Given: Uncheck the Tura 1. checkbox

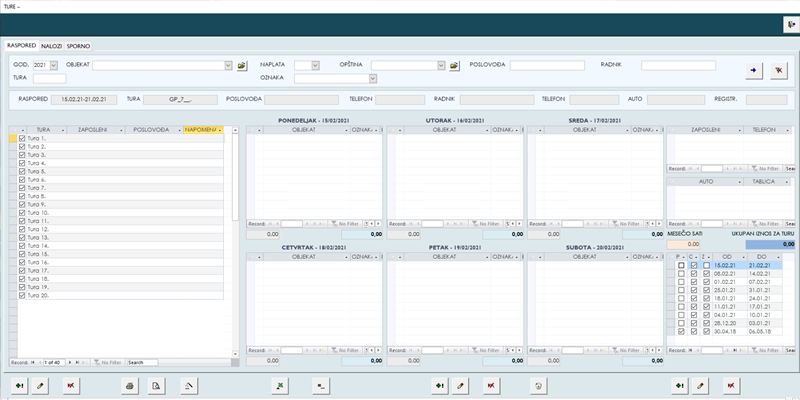Looking at the screenshot, I should pyautogui.click(x=23, y=139).
